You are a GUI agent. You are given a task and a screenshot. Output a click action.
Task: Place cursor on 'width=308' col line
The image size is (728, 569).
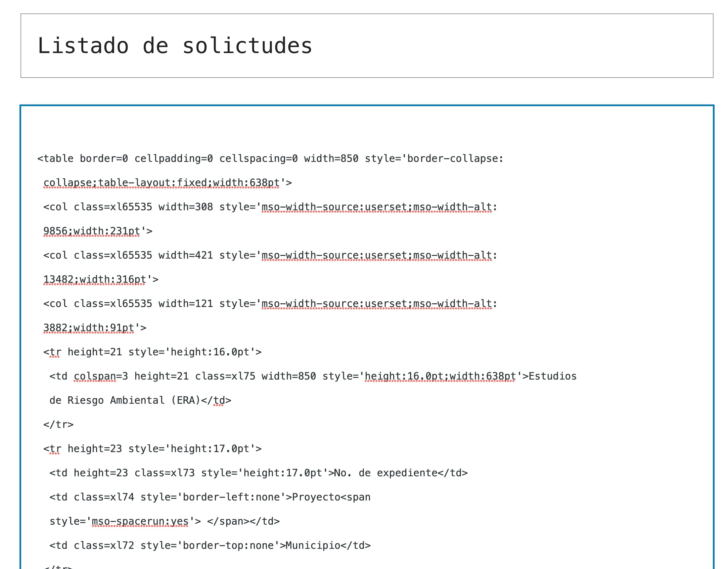coord(270,207)
